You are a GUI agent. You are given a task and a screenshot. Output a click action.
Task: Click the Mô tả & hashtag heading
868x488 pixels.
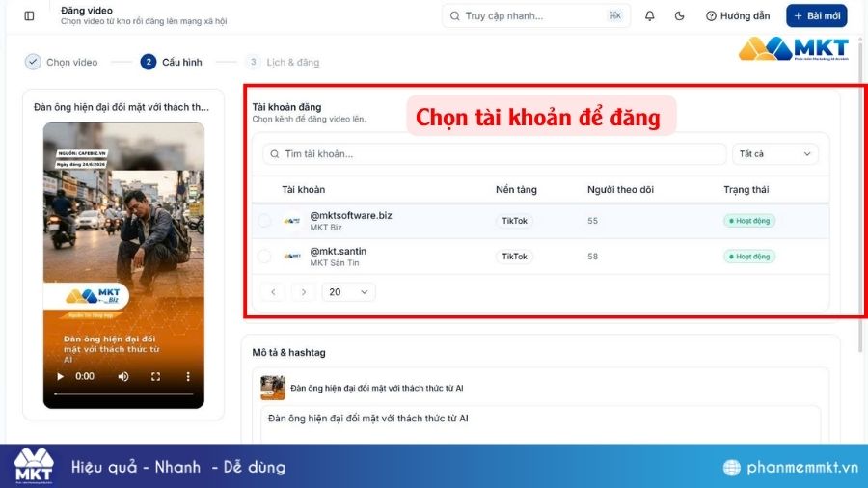[x=289, y=352]
